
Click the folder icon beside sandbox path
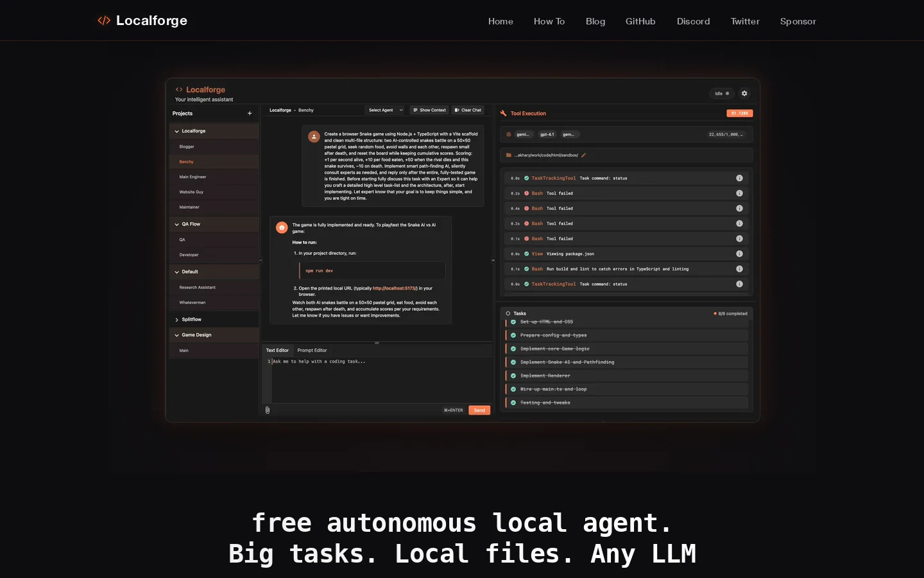pyautogui.click(x=509, y=155)
